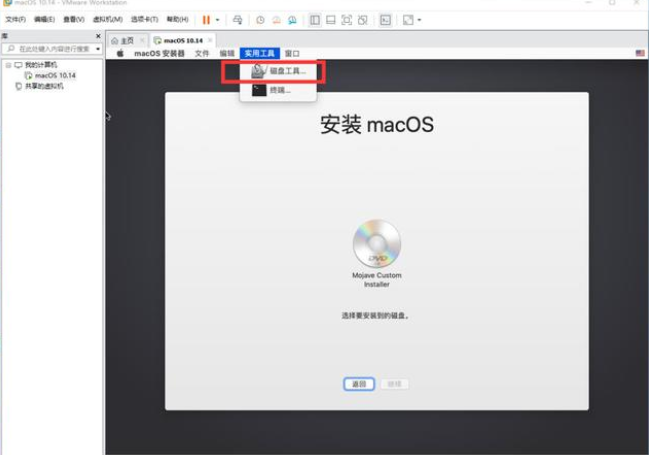This screenshot has width=649, height=455.
Task: Select the Mojave Custom Installer DVD disk
Action: tap(377, 253)
